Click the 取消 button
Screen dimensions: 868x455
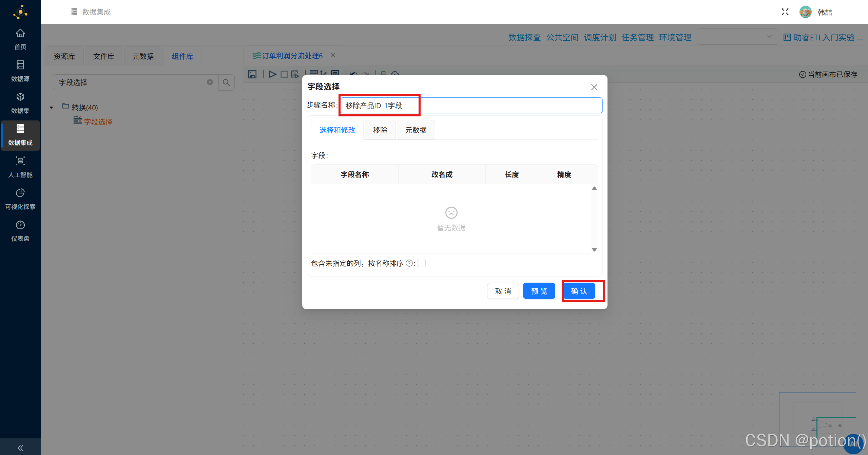[x=503, y=291]
